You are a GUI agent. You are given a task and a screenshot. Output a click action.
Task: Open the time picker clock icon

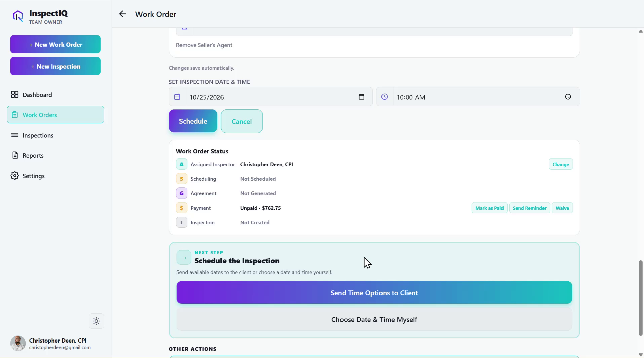tap(568, 97)
